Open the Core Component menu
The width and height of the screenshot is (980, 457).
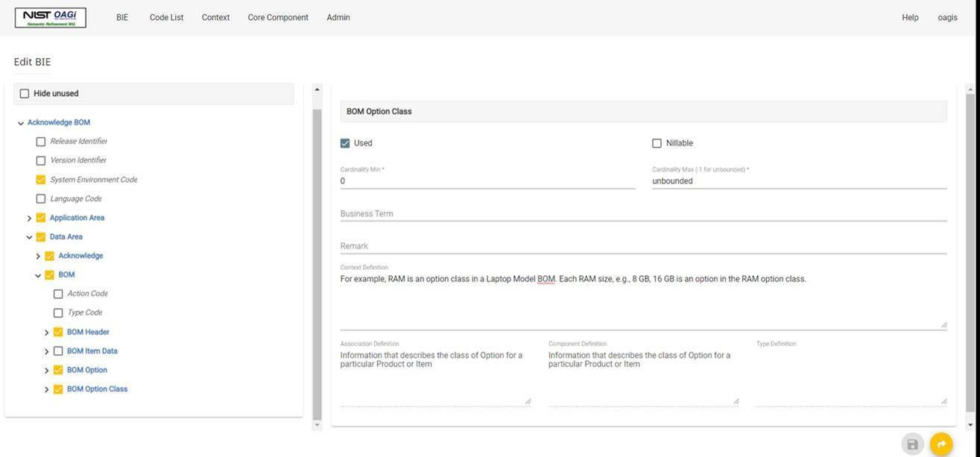click(x=278, y=17)
